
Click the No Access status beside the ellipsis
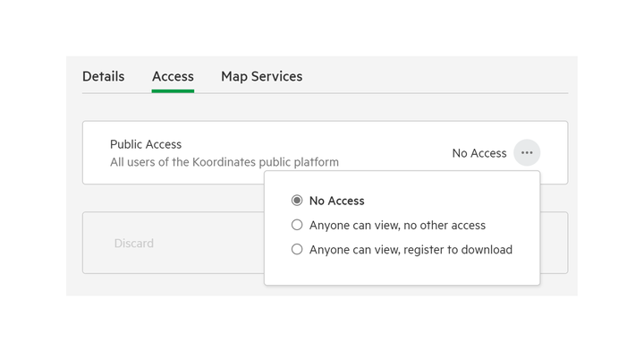point(479,153)
